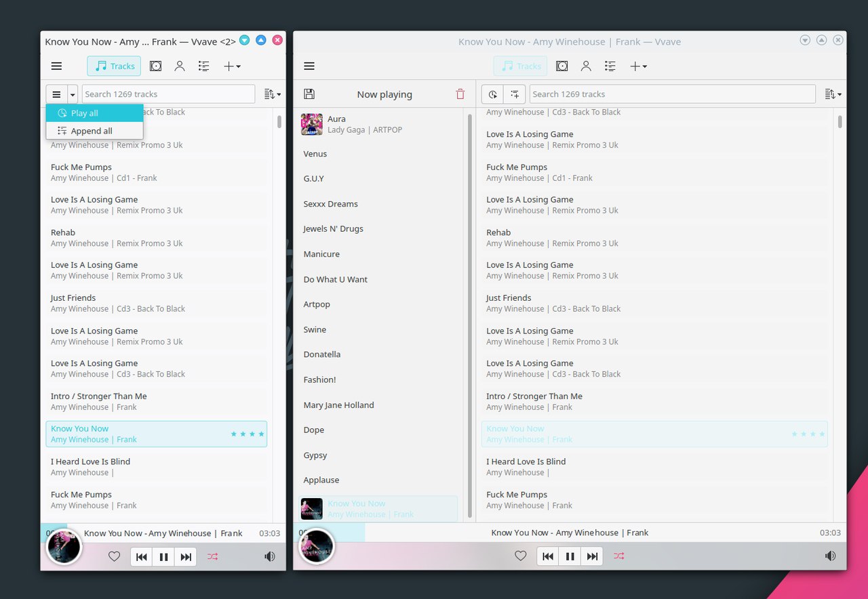Toggle favorite heart in right window
Screen dimensions: 868x599
pos(520,556)
